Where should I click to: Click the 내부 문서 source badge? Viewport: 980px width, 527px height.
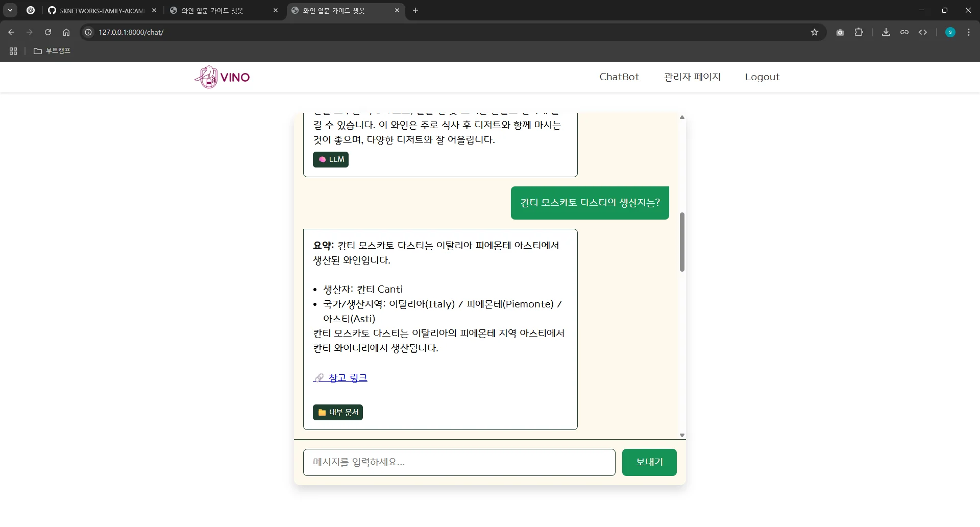pos(338,412)
